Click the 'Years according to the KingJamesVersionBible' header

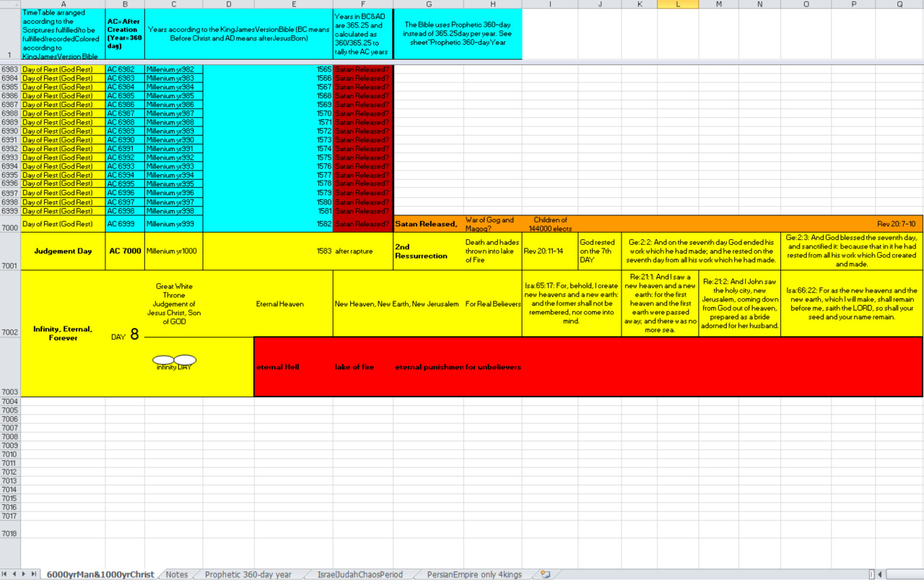point(239,34)
